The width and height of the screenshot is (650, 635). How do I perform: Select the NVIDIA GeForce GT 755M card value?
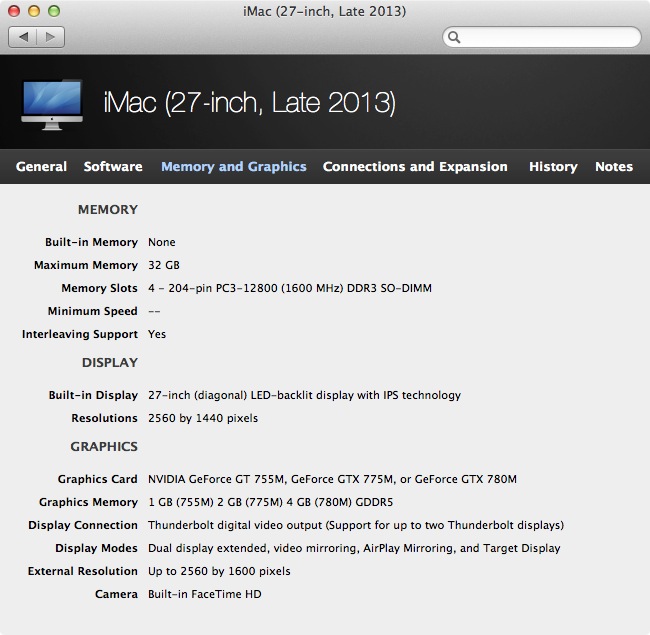tap(332, 479)
